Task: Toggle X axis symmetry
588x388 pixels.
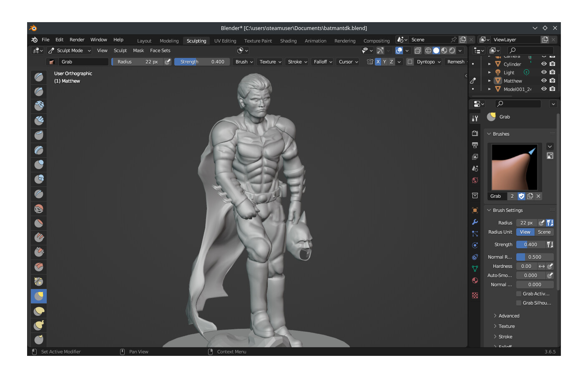Action: (x=378, y=62)
